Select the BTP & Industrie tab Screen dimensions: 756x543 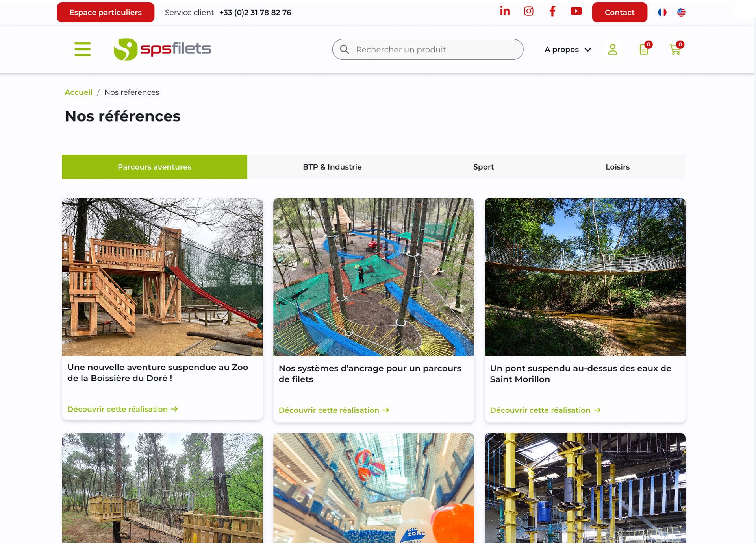(x=332, y=167)
